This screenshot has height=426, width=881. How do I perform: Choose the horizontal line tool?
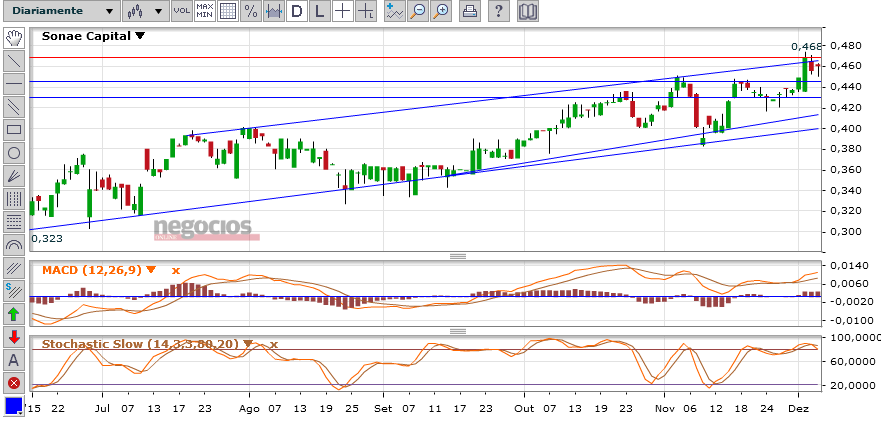(x=14, y=83)
